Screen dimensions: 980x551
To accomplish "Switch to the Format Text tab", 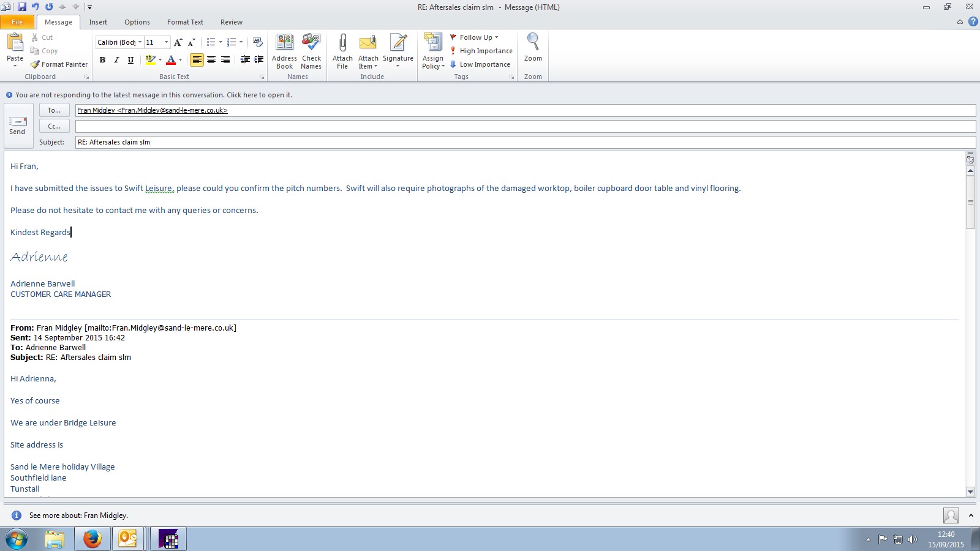I will [x=185, y=22].
